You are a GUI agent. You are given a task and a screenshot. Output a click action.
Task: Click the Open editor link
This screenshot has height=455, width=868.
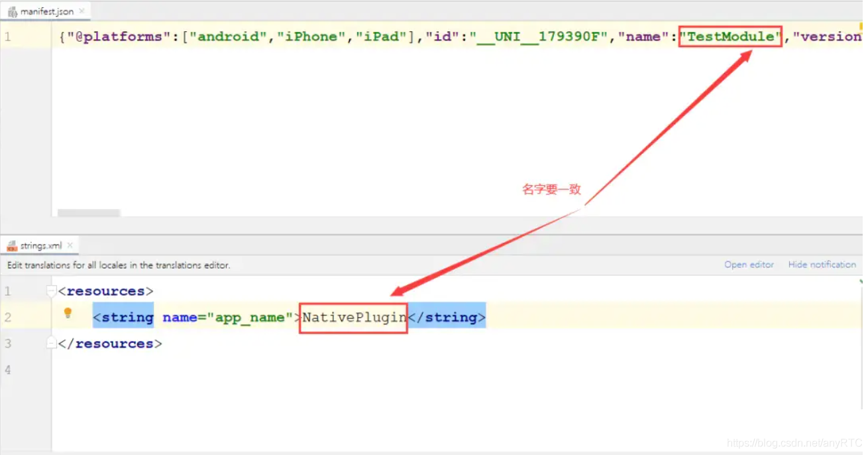[x=749, y=265]
